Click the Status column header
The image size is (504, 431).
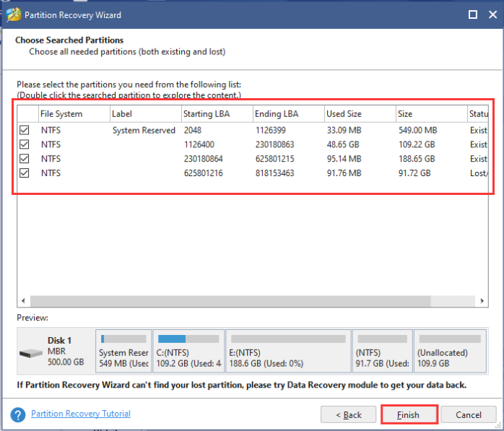tap(478, 114)
